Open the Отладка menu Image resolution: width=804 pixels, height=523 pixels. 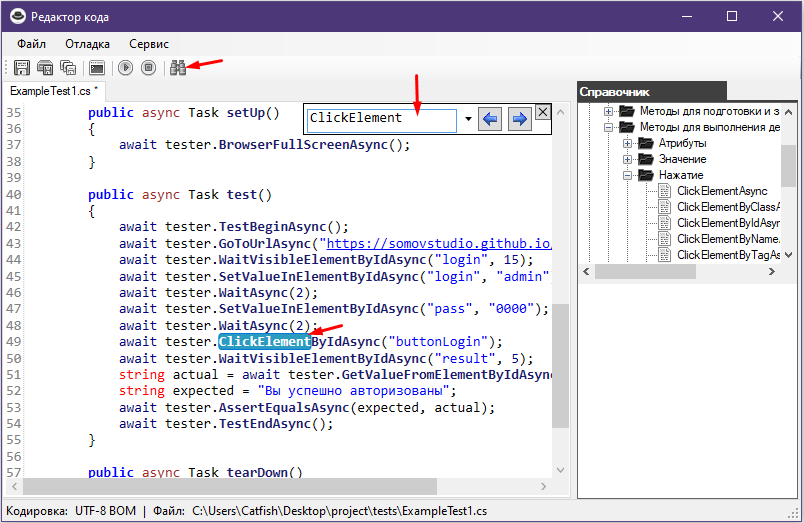[x=87, y=44]
